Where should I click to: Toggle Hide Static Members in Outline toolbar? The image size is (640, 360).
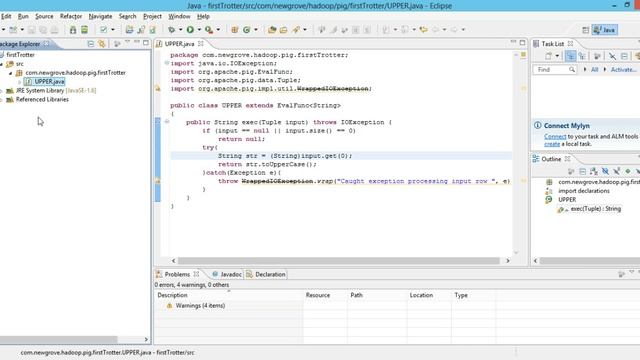point(617,171)
